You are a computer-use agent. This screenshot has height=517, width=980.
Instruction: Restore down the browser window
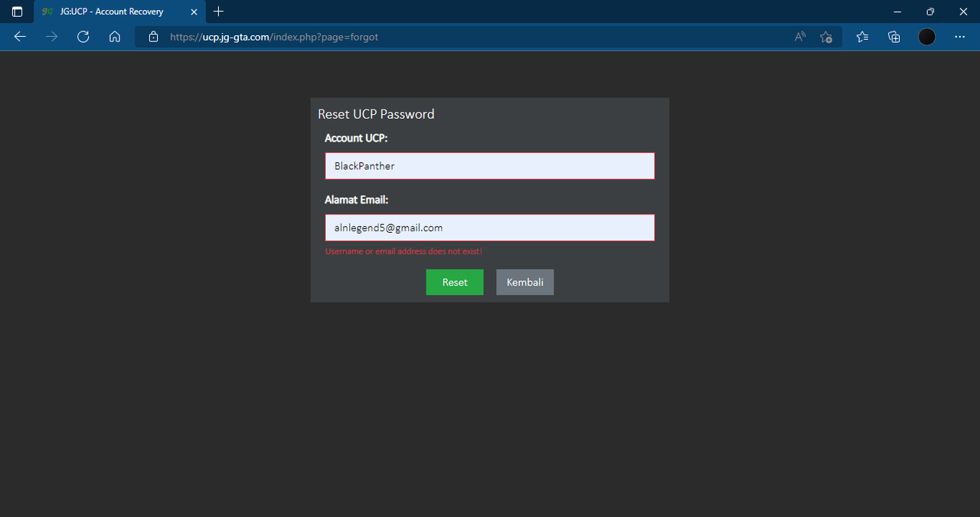(x=930, y=11)
